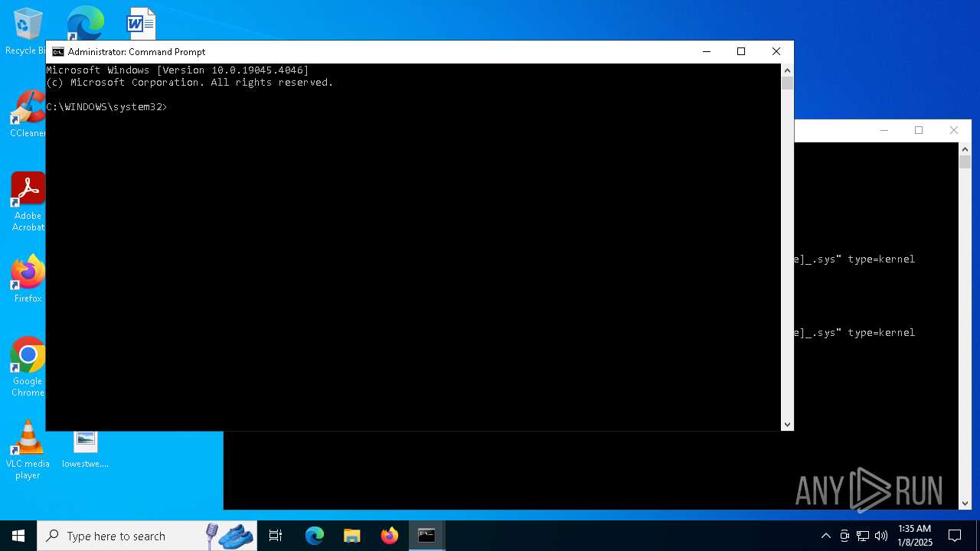Launch Firefox from the taskbar
Screen dimensions: 980x551
coord(390,536)
